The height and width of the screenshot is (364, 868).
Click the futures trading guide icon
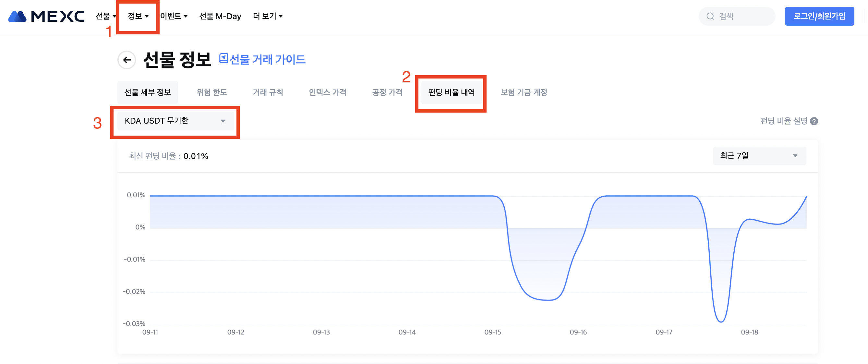coord(223,59)
